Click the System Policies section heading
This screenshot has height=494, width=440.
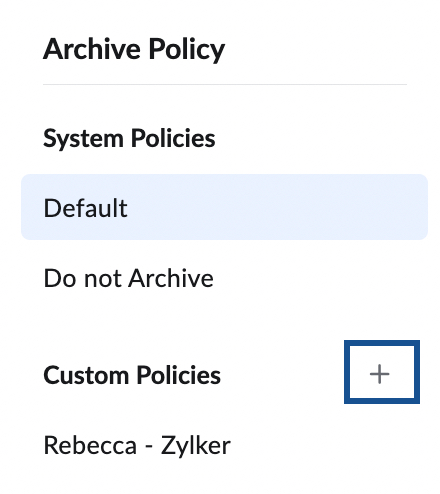point(129,138)
